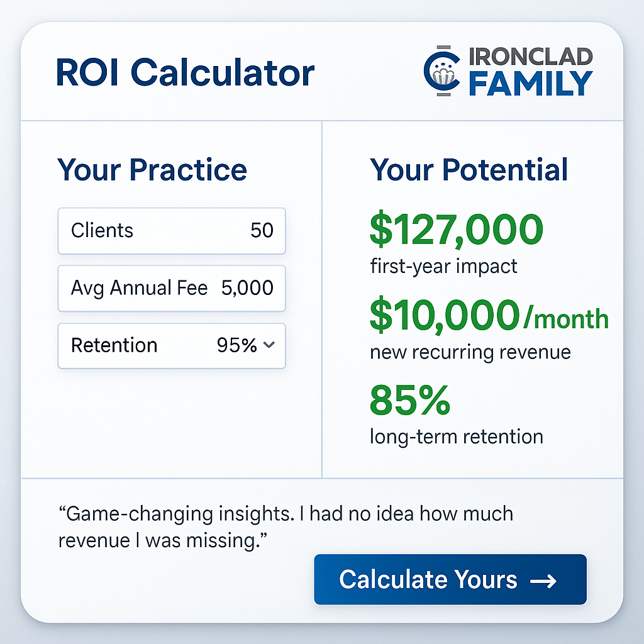Screen dimensions: 644x644
Task: Click the 50 value in Clients
Action: pyautogui.click(x=262, y=231)
